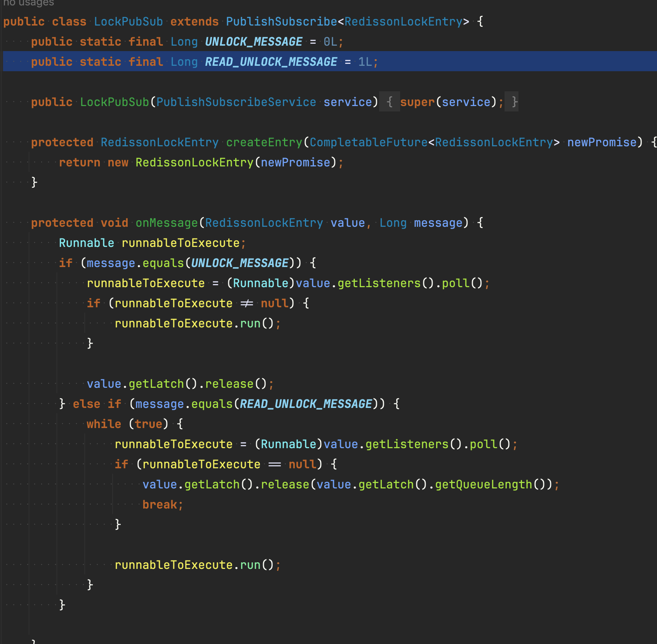Click UNLOCK_MESSAGE inside first if condition

(240, 263)
